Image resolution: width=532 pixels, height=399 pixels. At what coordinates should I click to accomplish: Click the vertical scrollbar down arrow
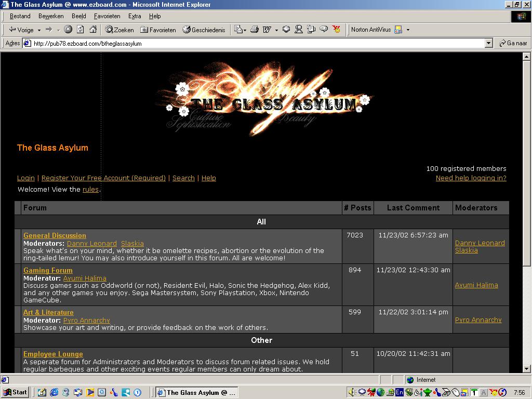tap(526, 368)
